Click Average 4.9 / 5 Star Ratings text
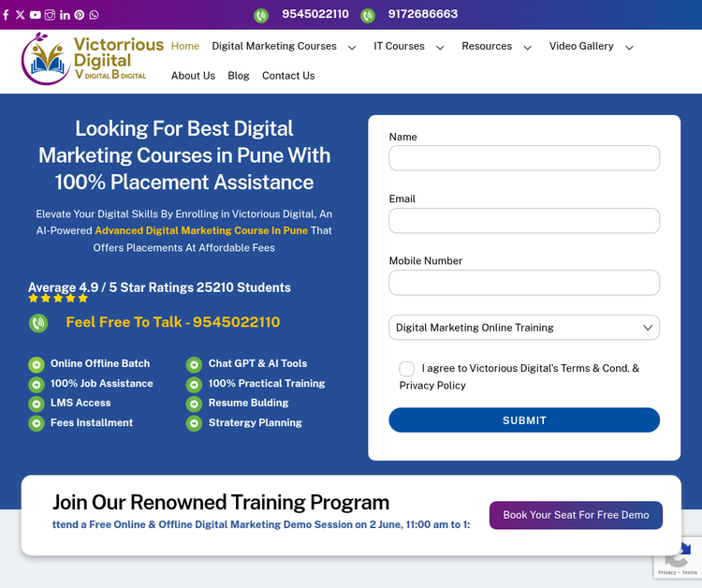Viewport: 702px width, 588px height. click(x=159, y=287)
